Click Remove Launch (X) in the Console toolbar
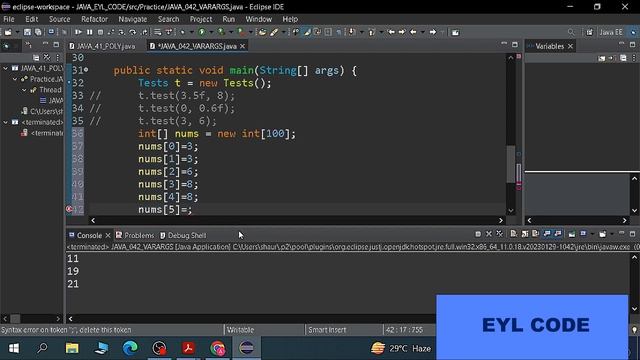 pyautogui.click(x=489, y=234)
